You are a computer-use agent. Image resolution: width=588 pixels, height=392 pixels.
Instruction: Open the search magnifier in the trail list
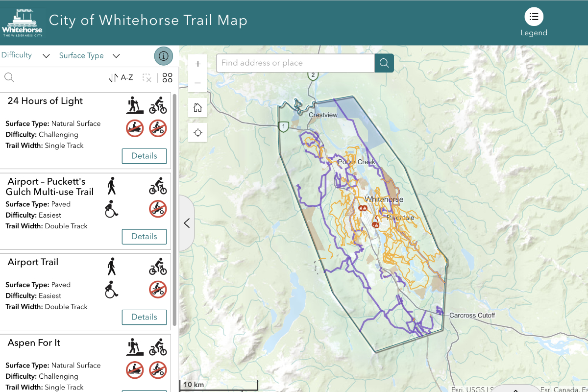coord(9,77)
